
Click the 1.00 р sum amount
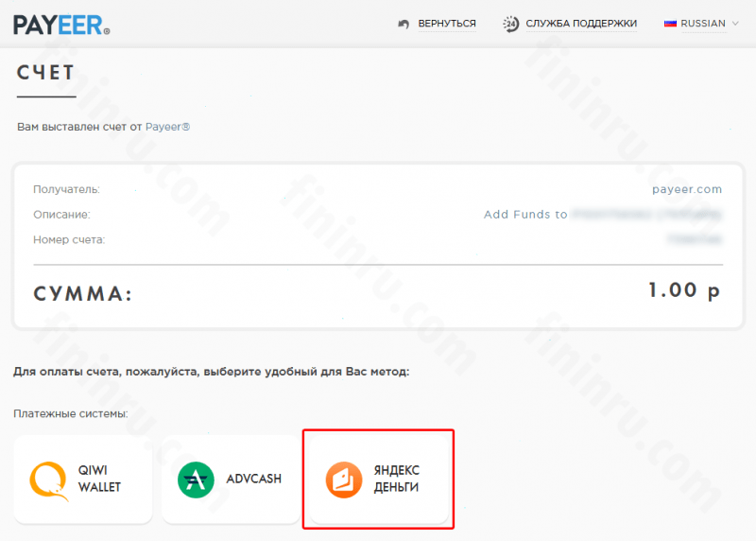click(684, 290)
